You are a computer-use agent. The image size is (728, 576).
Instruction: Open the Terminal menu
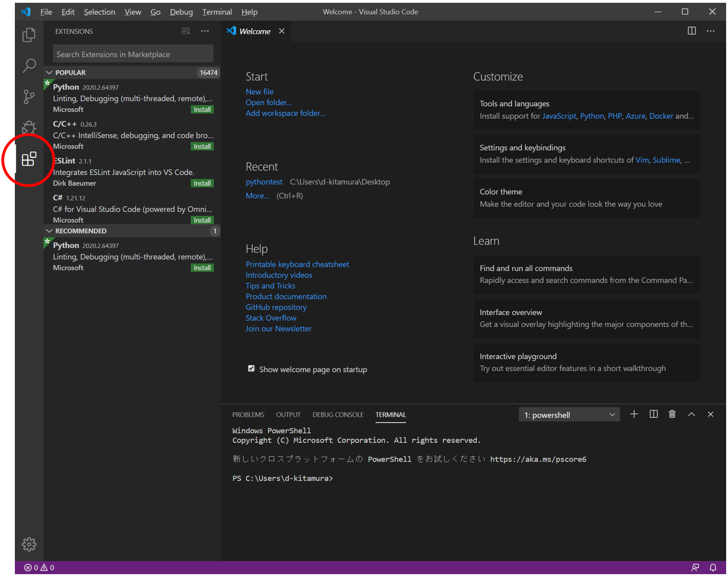tap(217, 12)
